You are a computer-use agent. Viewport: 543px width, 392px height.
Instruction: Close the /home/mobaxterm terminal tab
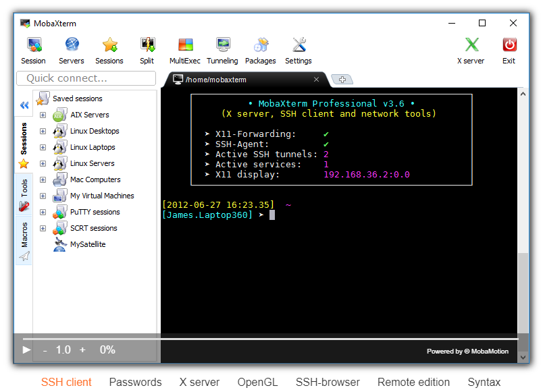click(316, 80)
